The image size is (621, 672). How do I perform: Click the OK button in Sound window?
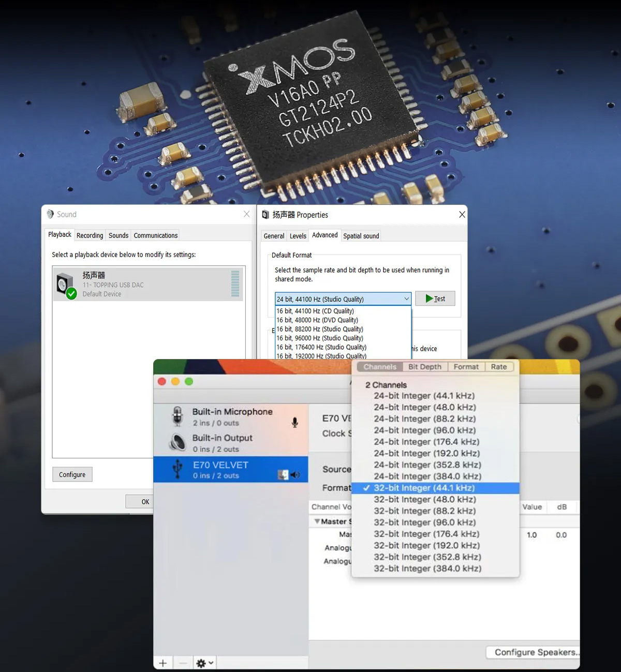(140, 501)
